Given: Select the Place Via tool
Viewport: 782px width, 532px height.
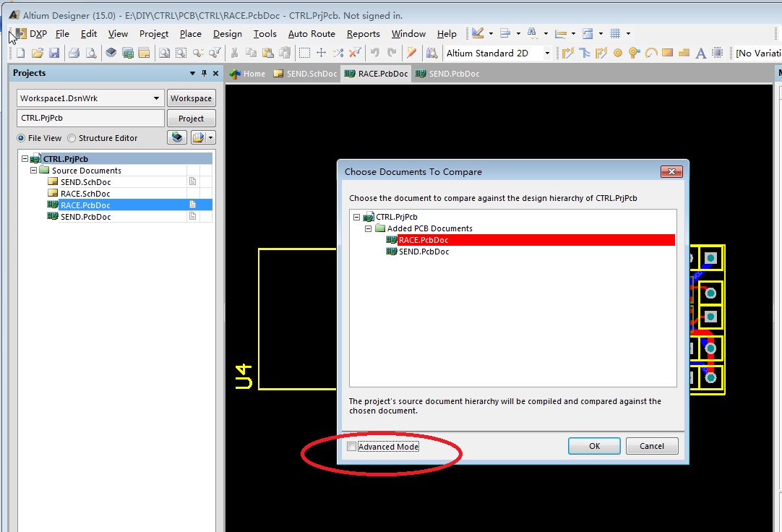Looking at the screenshot, I should pos(635,53).
